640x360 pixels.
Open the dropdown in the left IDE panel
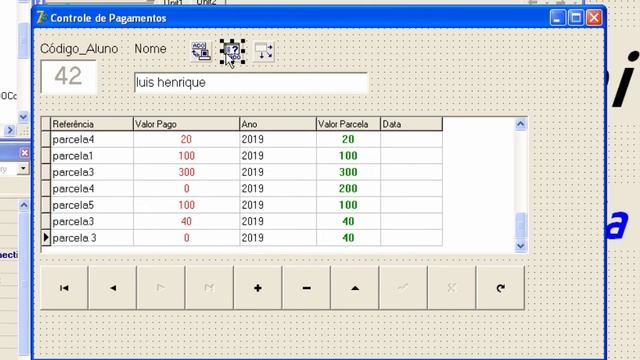click(x=23, y=168)
